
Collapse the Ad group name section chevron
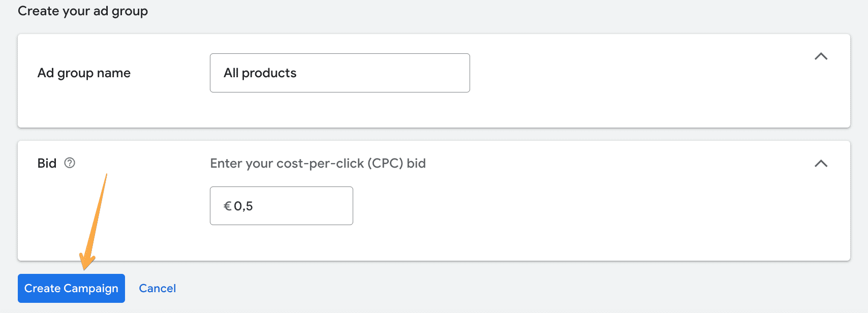(821, 56)
